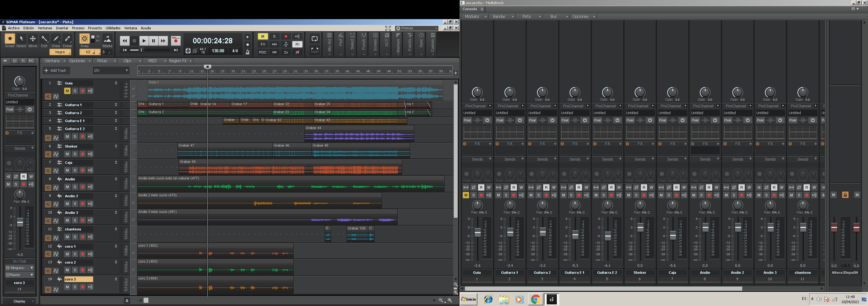Toggle global Solo in Mix module

(x=274, y=36)
